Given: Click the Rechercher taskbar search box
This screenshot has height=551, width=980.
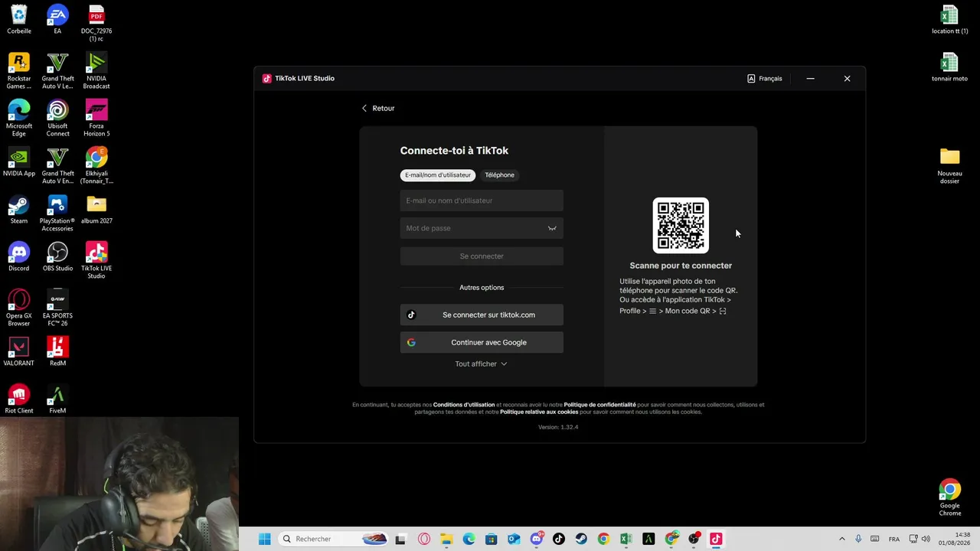Looking at the screenshot, I should coord(334,539).
